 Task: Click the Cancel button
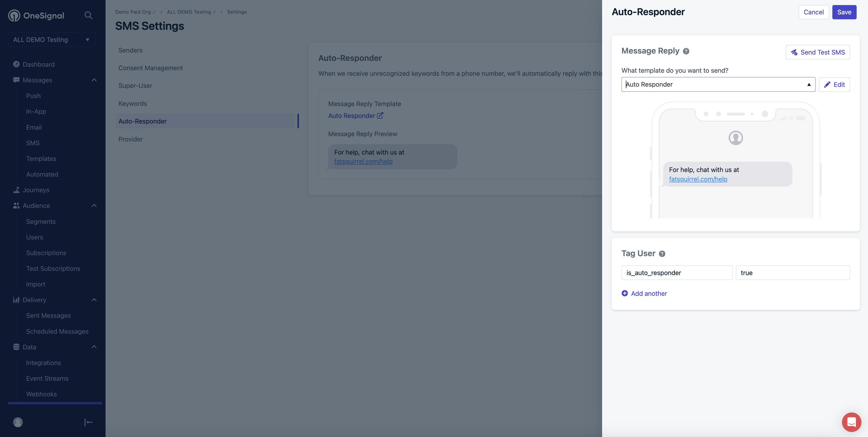(813, 12)
